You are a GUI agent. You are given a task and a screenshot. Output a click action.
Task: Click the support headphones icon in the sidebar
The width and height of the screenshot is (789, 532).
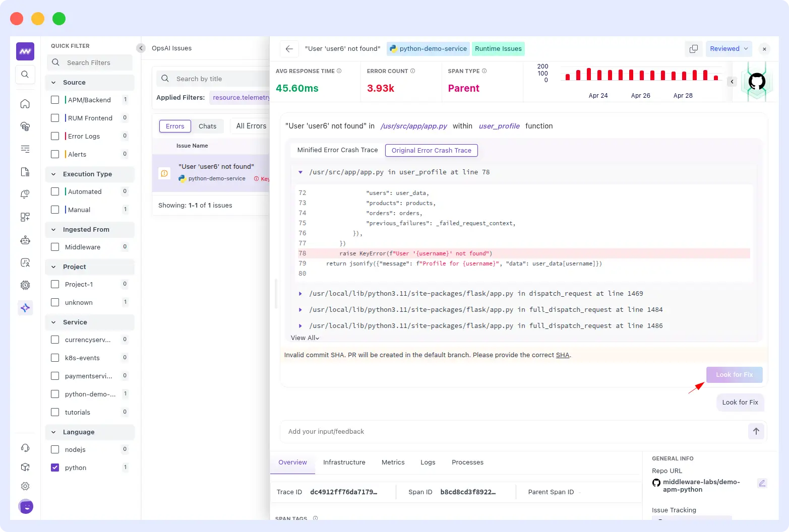(25, 448)
